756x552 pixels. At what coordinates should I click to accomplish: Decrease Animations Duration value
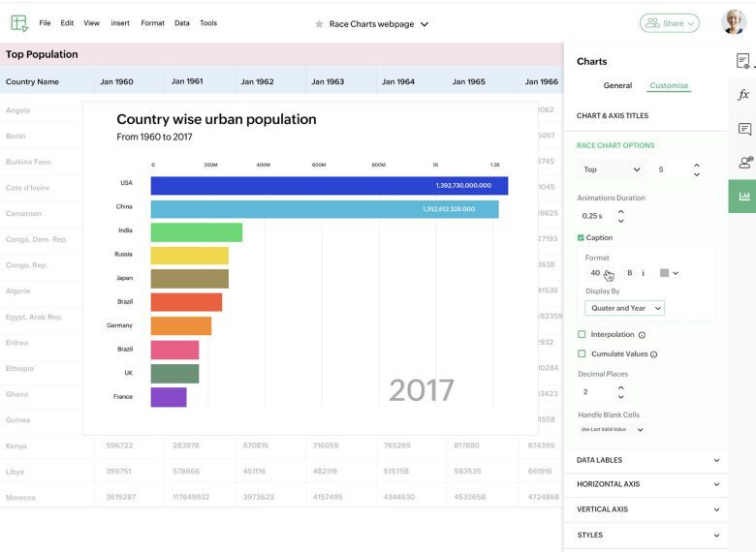621,221
